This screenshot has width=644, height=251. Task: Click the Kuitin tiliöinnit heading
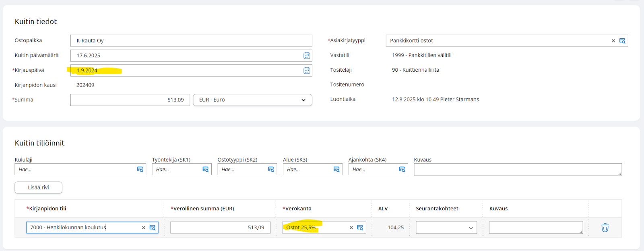click(x=39, y=143)
